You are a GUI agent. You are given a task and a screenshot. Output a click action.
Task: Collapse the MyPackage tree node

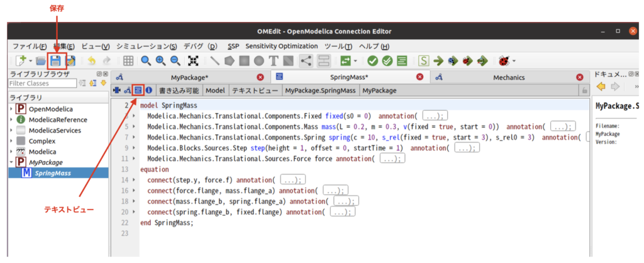click(x=11, y=162)
